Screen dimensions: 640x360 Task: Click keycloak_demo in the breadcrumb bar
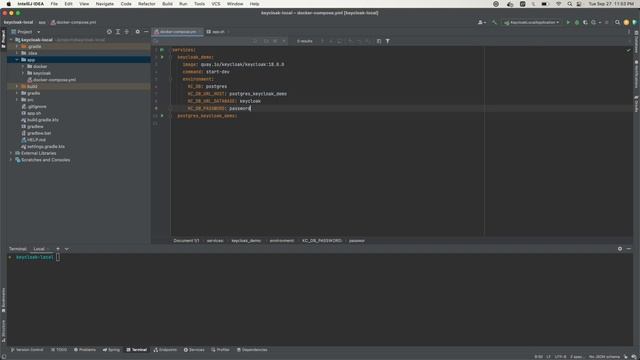(246, 240)
